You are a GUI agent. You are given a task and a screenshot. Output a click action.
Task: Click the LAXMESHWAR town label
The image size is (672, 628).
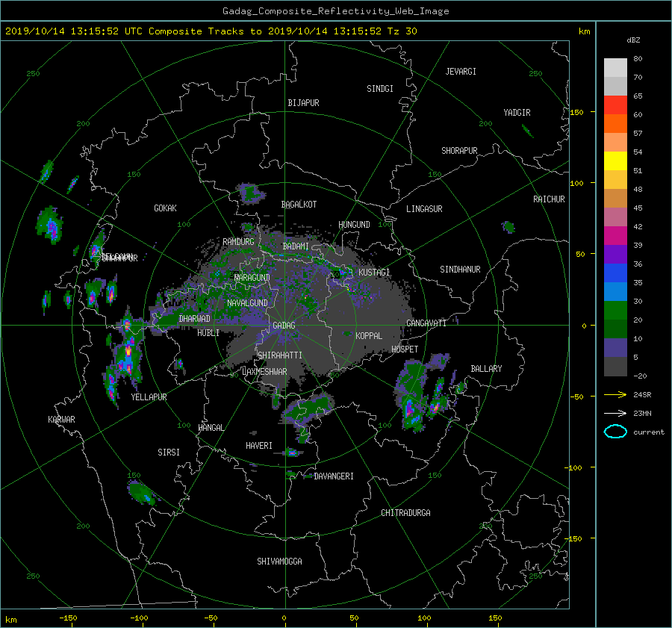tap(264, 372)
